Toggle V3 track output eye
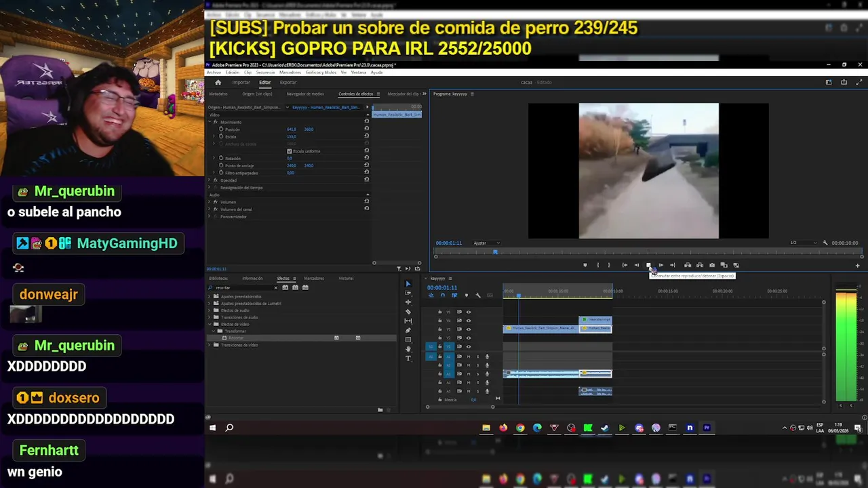This screenshot has width=868, height=488. [468, 329]
